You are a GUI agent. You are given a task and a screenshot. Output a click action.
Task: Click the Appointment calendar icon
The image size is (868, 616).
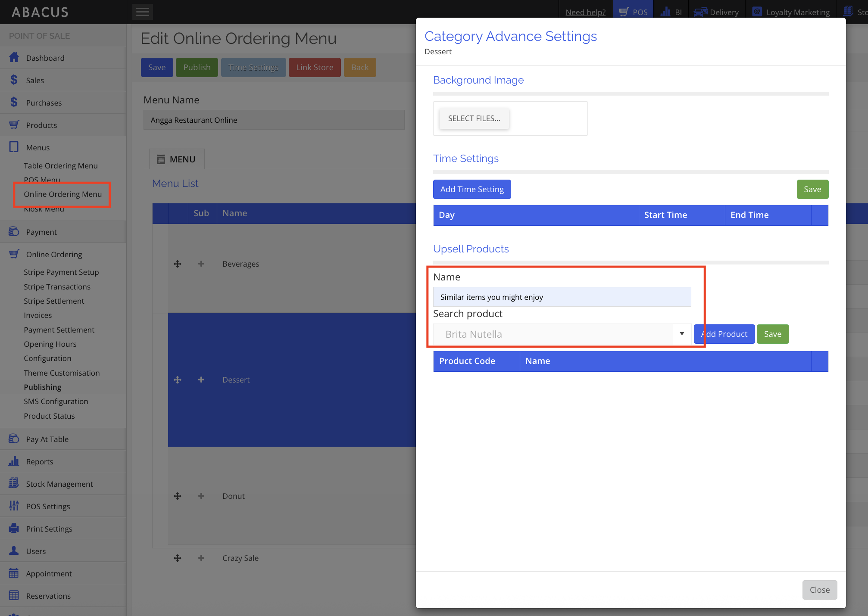tap(14, 573)
